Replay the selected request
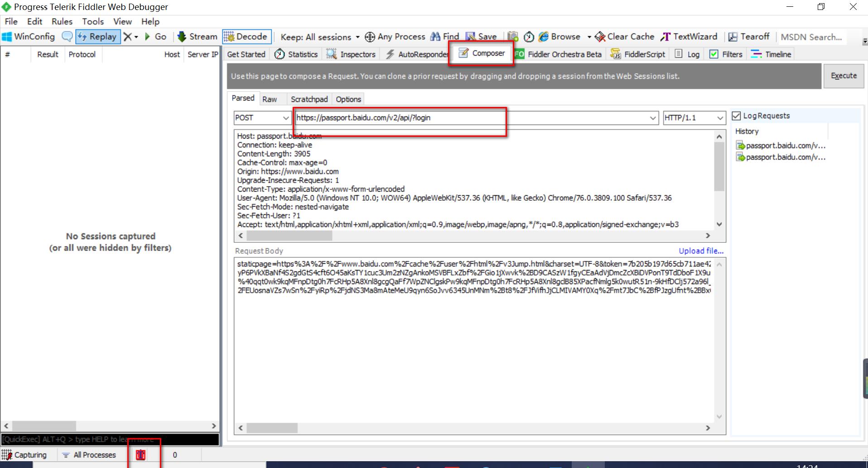The image size is (868, 468). [x=98, y=37]
